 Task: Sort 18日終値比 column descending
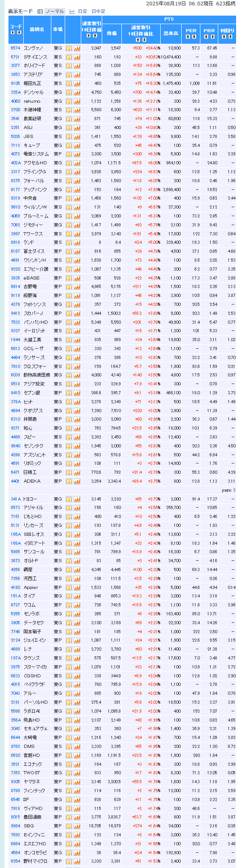point(144,40)
